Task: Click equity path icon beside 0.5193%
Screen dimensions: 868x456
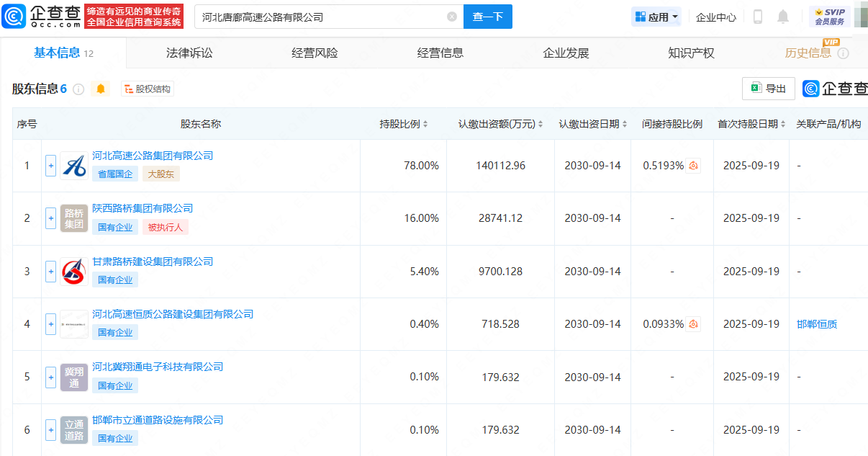Action: [x=694, y=165]
